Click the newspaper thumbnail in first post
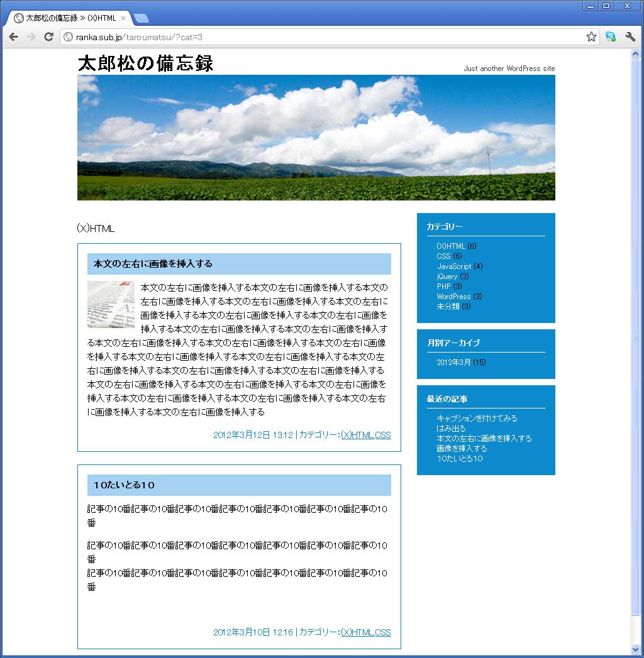Image resolution: width=644 pixels, height=658 pixels. pyautogui.click(x=111, y=304)
